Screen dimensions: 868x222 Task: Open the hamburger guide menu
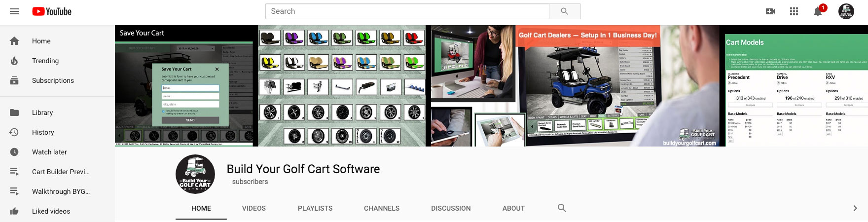click(14, 11)
